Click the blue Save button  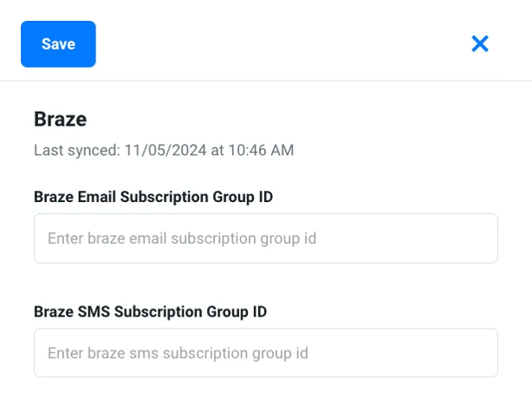pyautogui.click(x=58, y=44)
